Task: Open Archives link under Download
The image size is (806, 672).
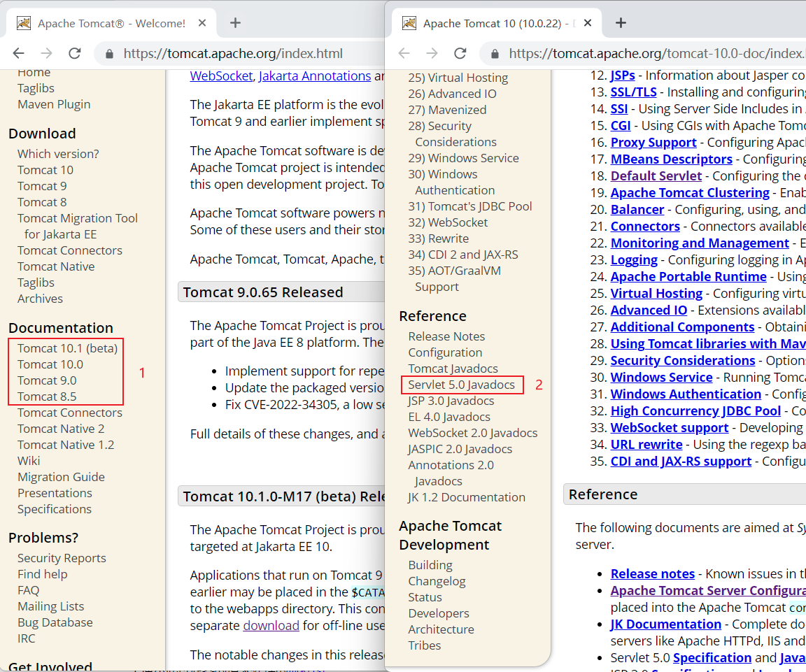Action: [40, 299]
